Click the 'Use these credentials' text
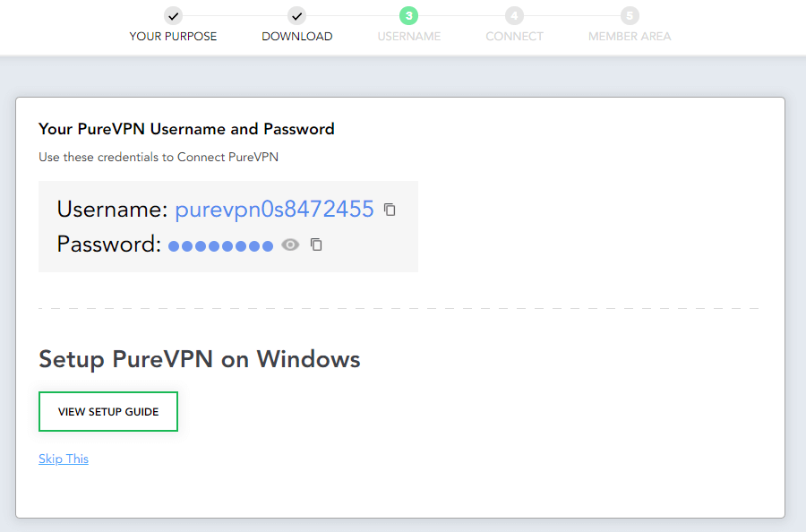This screenshot has width=806, height=532. pyautogui.click(x=159, y=157)
